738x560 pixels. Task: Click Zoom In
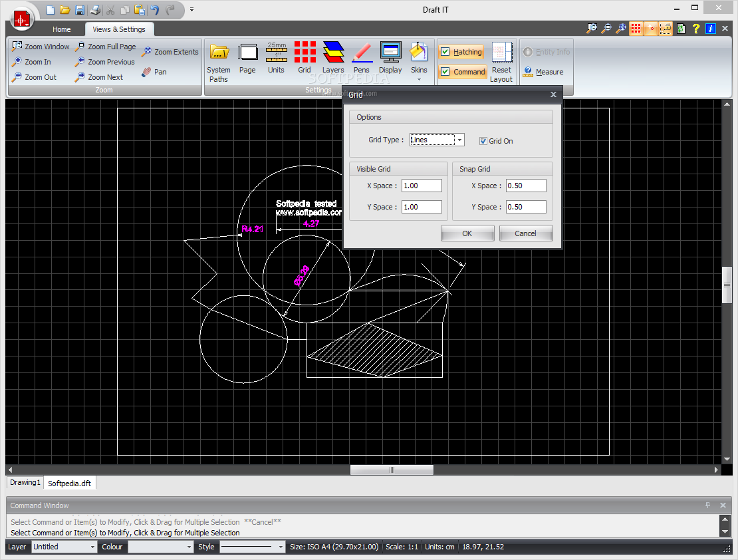click(x=32, y=62)
